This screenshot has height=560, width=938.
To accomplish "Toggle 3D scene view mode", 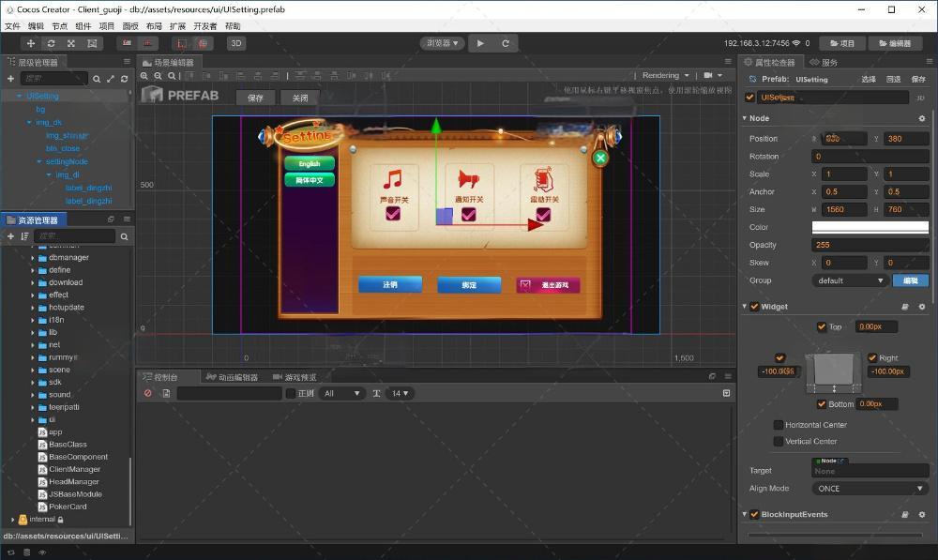I will point(236,43).
